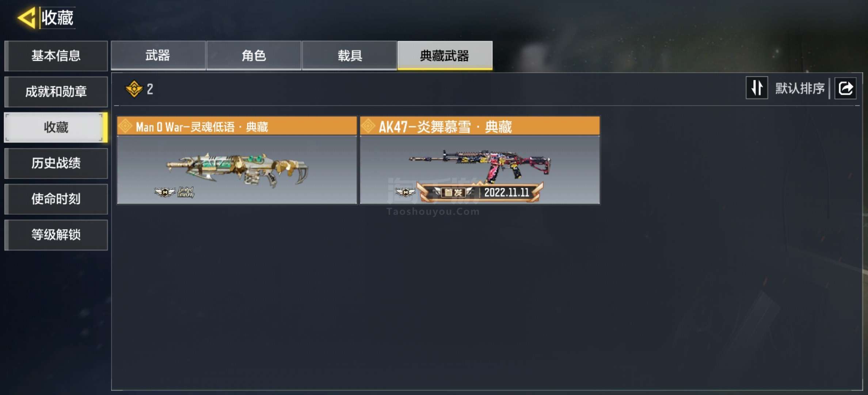Open 等级解锁 in the sidebar
Screen dimensions: 868x395
(x=56, y=235)
